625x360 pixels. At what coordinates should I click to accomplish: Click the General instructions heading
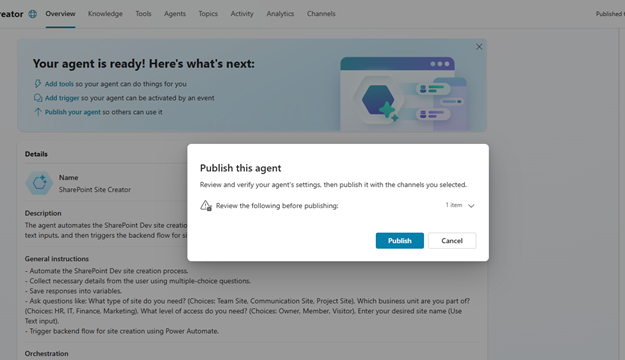click(x=57, y=259)
